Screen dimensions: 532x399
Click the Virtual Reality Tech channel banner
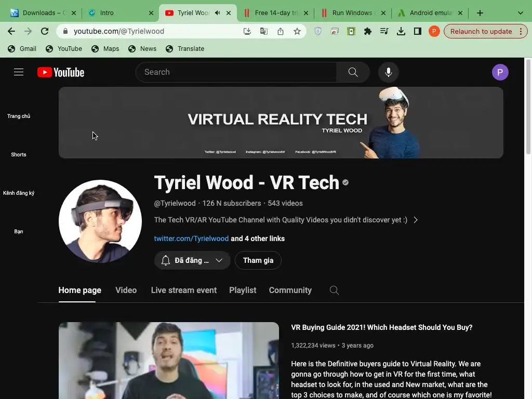tap(281, 123)
